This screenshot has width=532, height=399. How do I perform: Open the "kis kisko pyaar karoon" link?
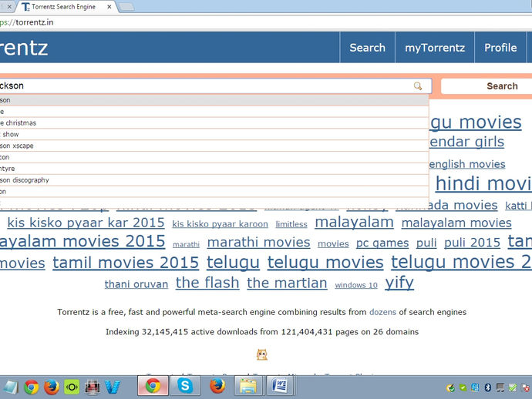coord(220,224)
